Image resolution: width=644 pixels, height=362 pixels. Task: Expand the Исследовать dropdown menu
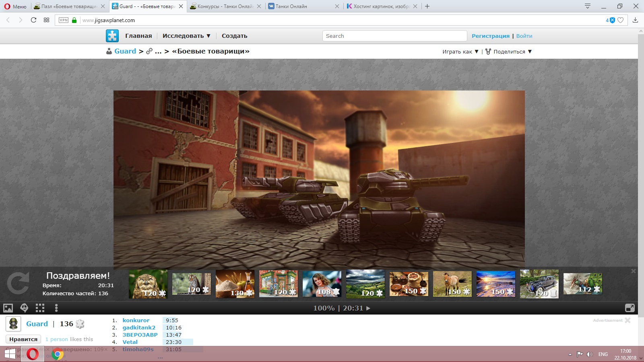187,36
